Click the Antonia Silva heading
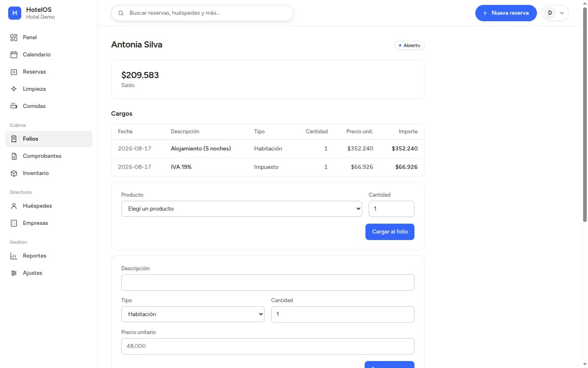Viewport: 588px width, 368px height. click(137, 45)
